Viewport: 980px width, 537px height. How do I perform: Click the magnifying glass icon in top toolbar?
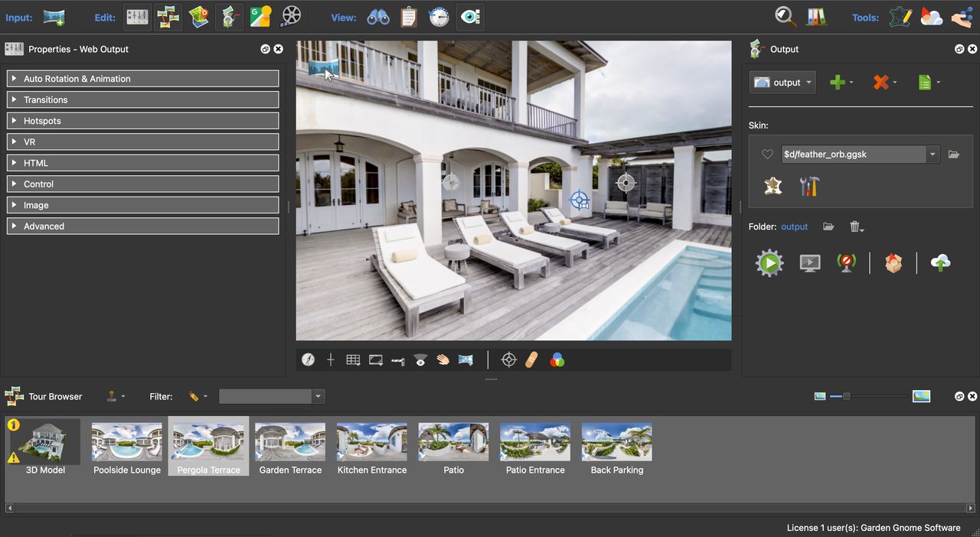(x=786, y=17)
